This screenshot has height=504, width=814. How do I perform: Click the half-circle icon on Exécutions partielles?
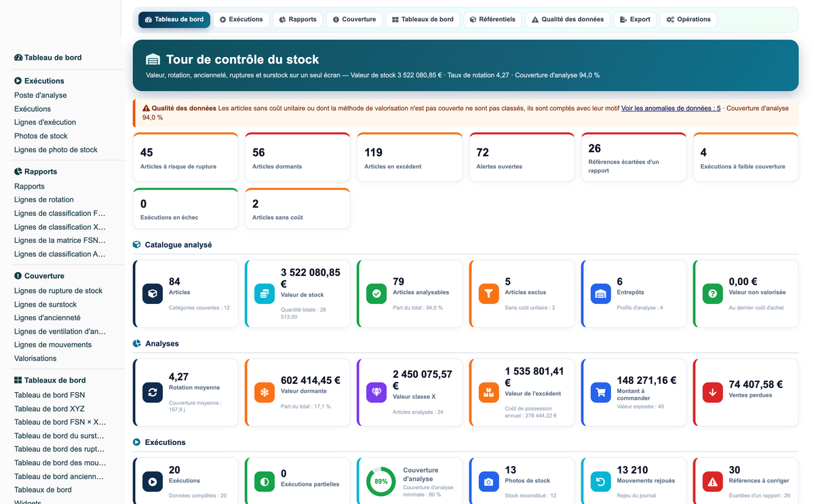point(265,482)
